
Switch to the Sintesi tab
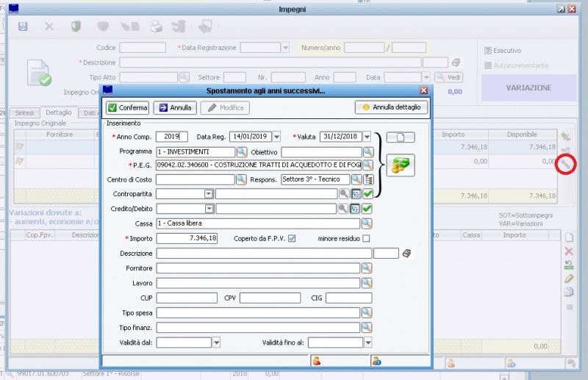click(24, 112)
